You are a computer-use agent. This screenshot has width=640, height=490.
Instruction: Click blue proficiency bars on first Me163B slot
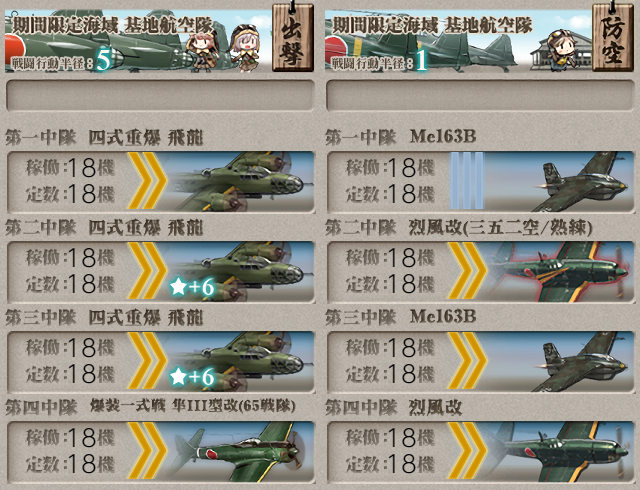coord(467,181)
